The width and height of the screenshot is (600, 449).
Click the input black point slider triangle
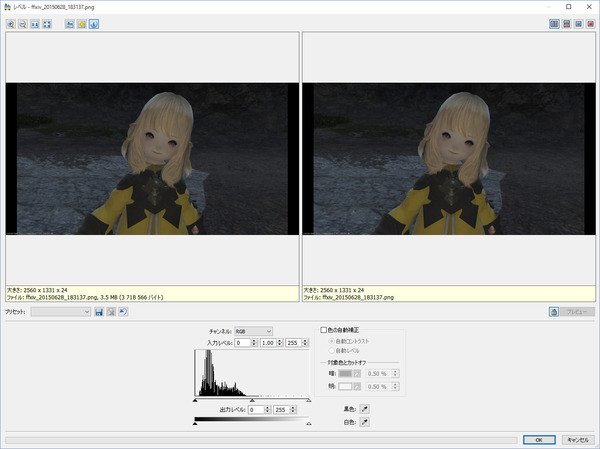point(195,400)
